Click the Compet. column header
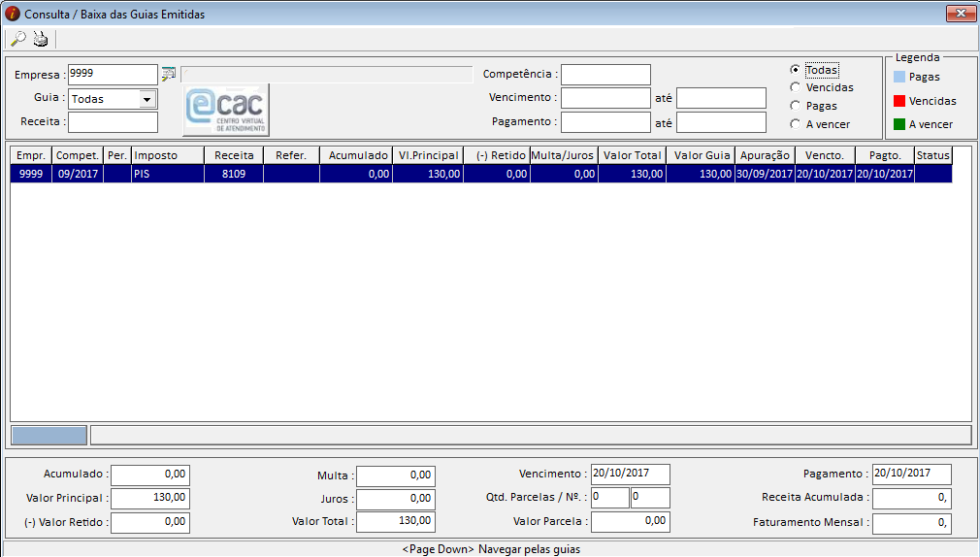Image resolution: width=980 pixels, height=557 pixels. click(78, 155)
